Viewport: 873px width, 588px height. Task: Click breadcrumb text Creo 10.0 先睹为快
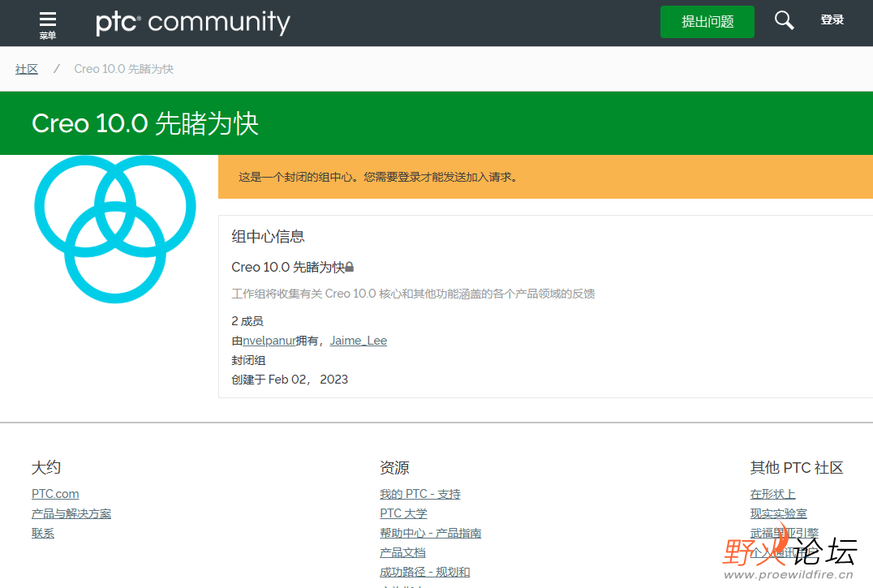click(x=123, y=69)
